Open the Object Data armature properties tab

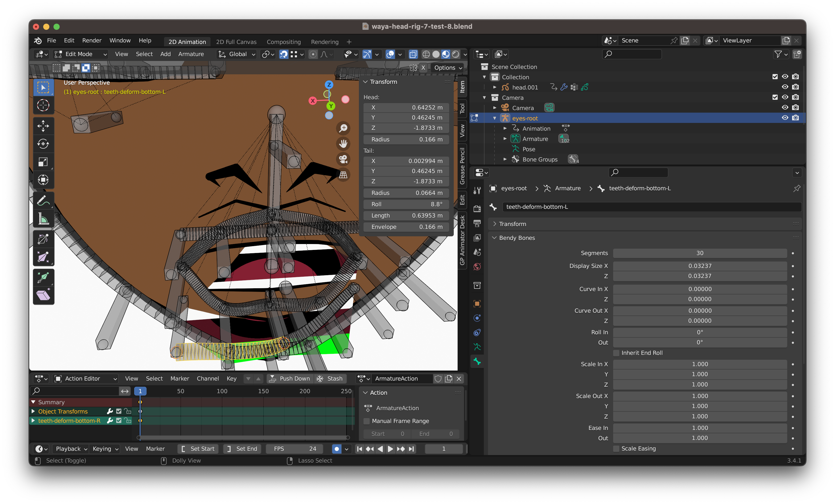coord(477,347)
